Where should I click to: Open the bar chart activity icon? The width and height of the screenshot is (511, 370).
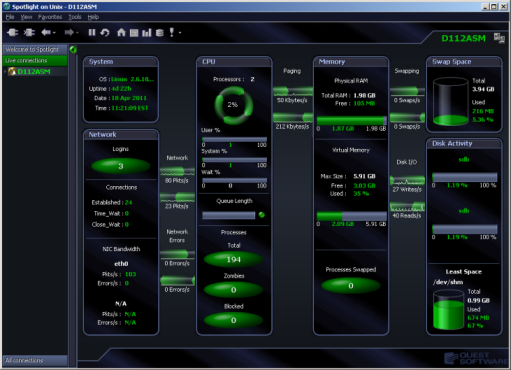tap(147, 32)
